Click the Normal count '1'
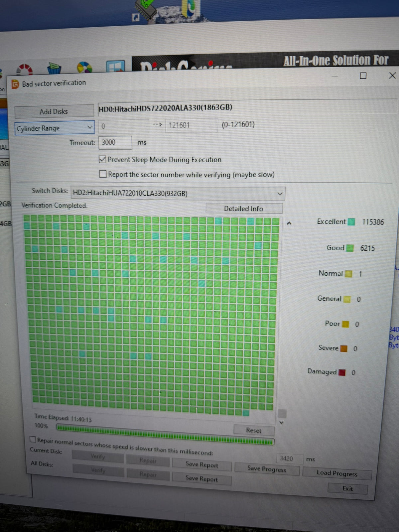 (360, 274)
